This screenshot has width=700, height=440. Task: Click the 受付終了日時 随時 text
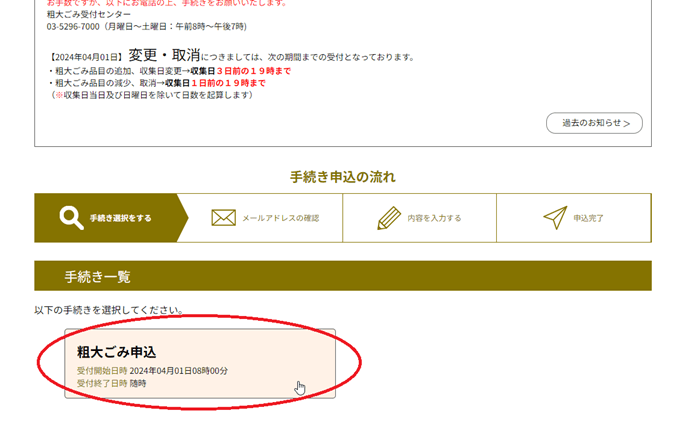point(112,383)
